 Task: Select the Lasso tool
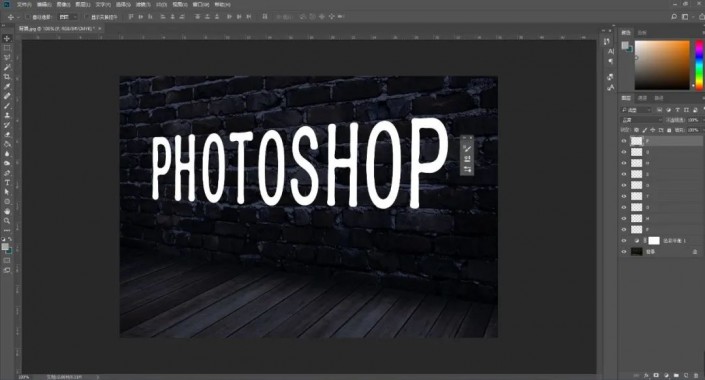pyautogui.click(x=7, y=58)
